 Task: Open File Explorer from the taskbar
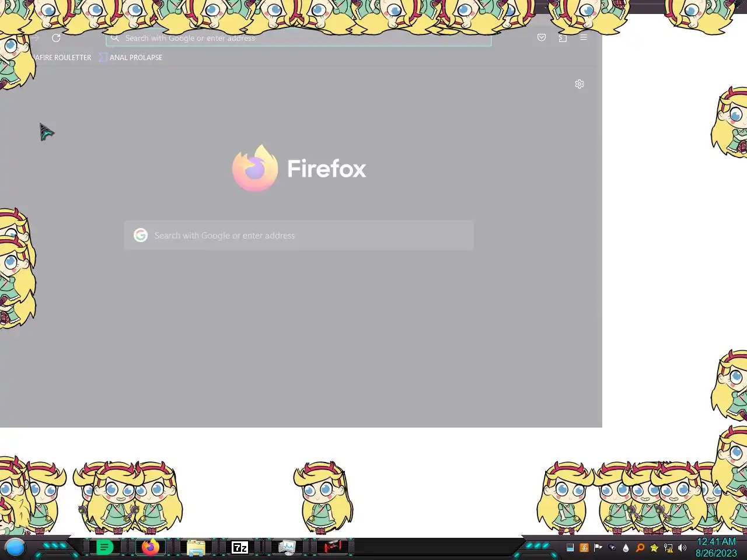196,548
